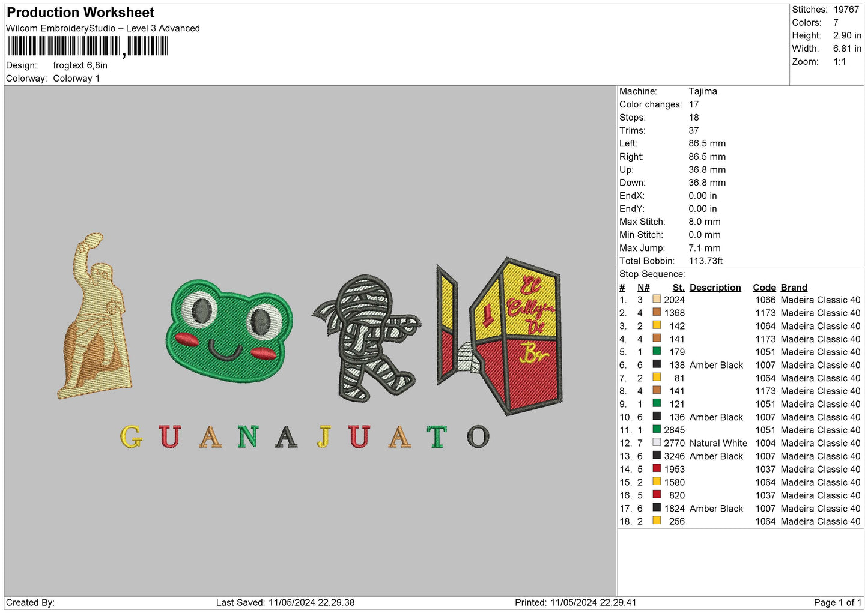
Task: Select the code 1066 in row 1
Action: [x=765, y=300]
